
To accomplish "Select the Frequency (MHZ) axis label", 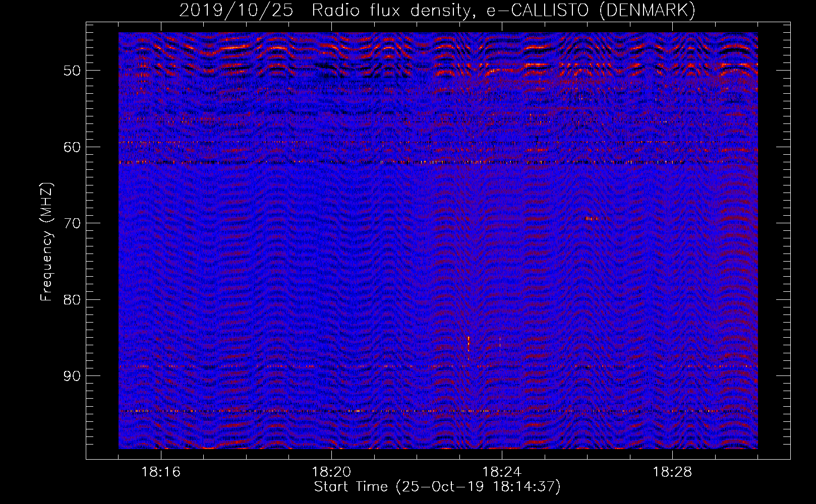I will pos(46,242).
